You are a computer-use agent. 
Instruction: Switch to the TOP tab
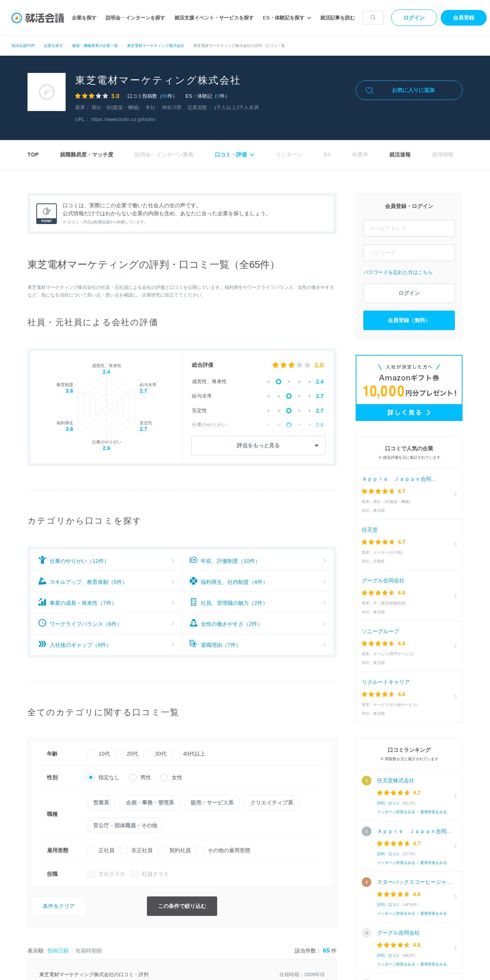point(33,155)
